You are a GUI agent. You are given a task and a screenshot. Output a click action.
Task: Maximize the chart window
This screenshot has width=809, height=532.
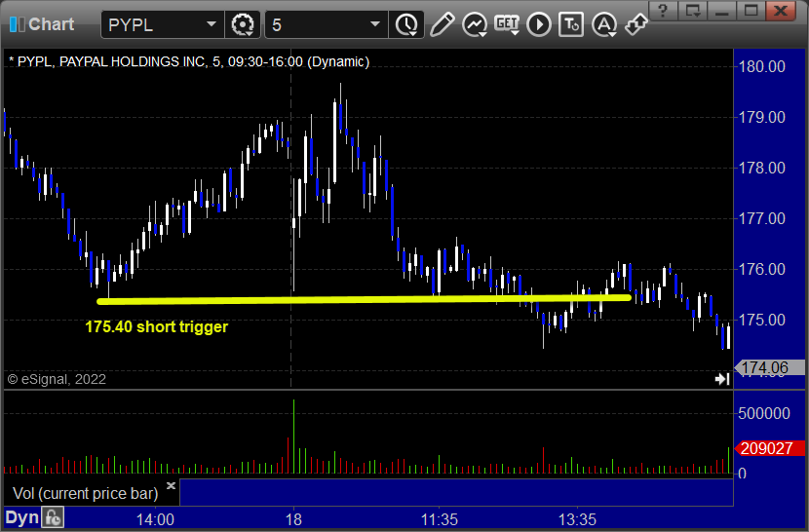click(x=751, y=11)
